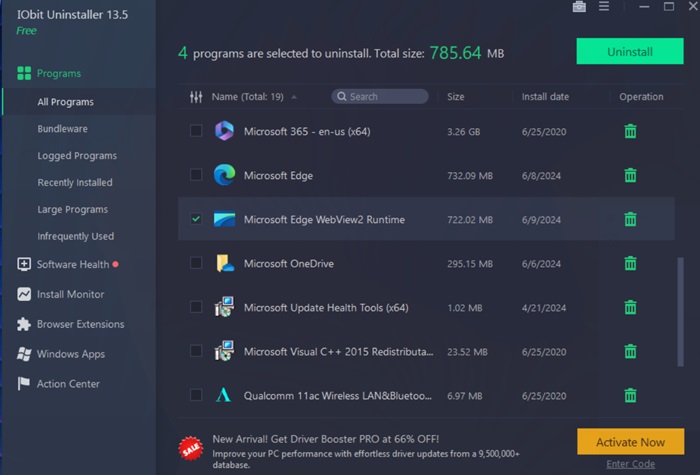This screenshot has width=700, height=475.
Task: Uncheck the Edge WebView2 Runtime checkbox
Action: click(x=196, y=219)
